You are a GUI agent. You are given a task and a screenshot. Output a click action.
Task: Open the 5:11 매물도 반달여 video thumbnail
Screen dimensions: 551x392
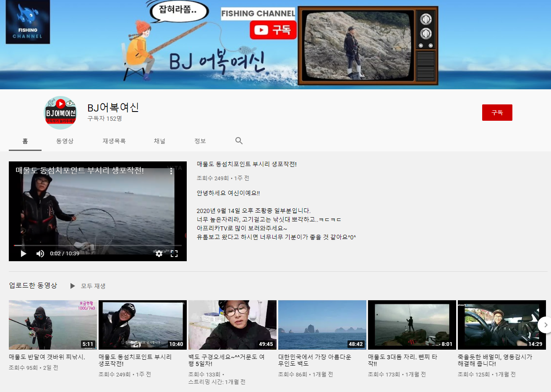53,325
